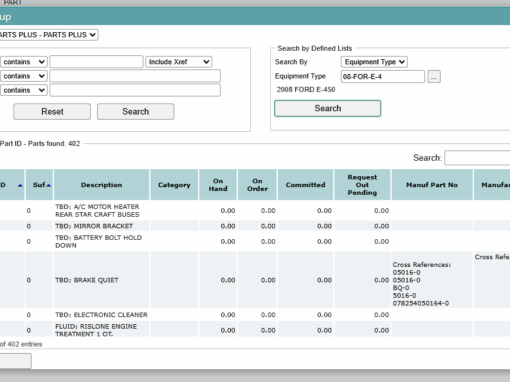Click the Search button next to Reset
This screenshot has width=510, height=382.
(x=135, y=111)
